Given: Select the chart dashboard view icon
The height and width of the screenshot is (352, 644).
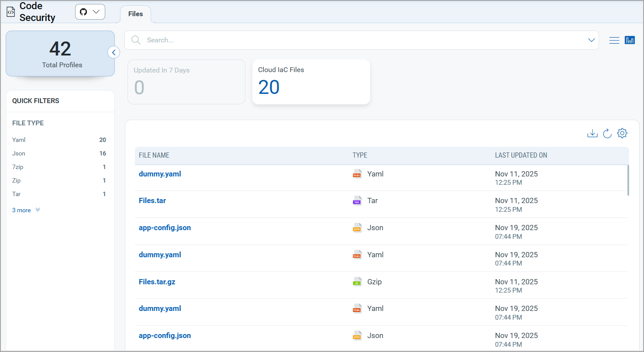Looking at the screenshot, I should pyautogui.click(x=630, y=41).
